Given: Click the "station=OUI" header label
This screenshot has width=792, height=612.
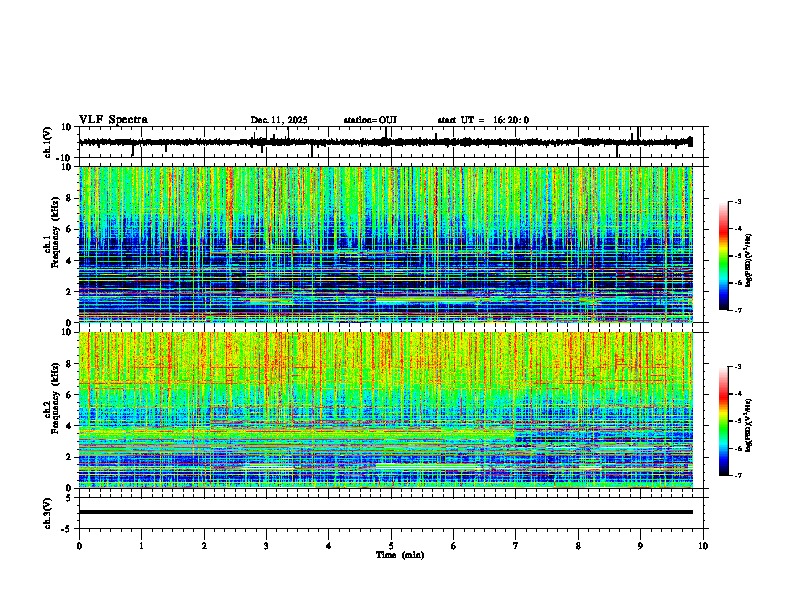Looking at the screenshot, I should tap(370, 120).
